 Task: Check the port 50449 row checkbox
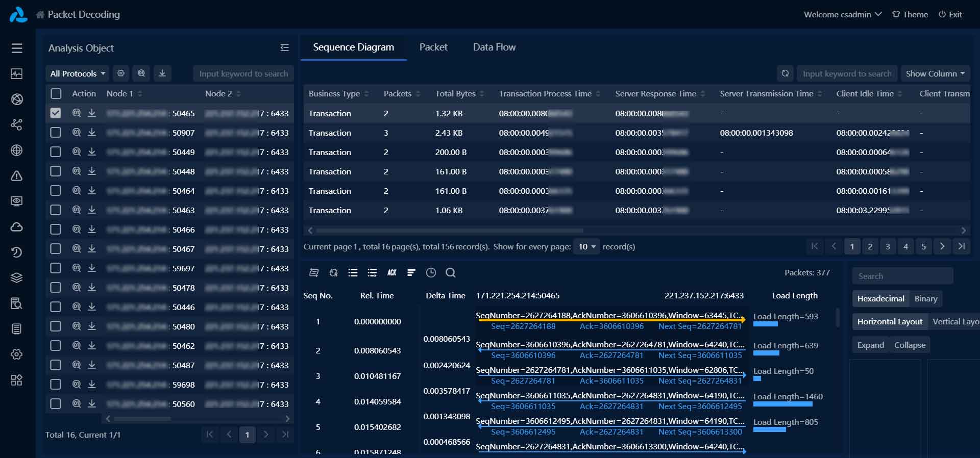(x=56, y=152)
